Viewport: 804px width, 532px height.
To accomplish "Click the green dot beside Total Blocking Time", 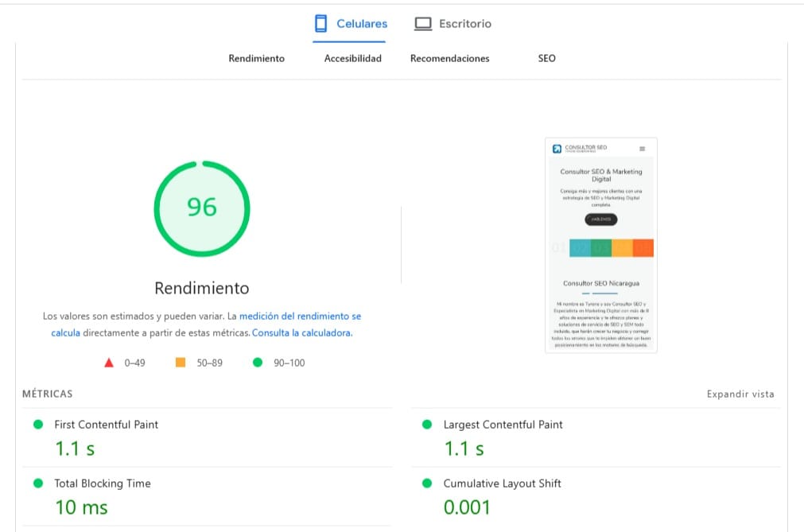I will tap(38, 483).
